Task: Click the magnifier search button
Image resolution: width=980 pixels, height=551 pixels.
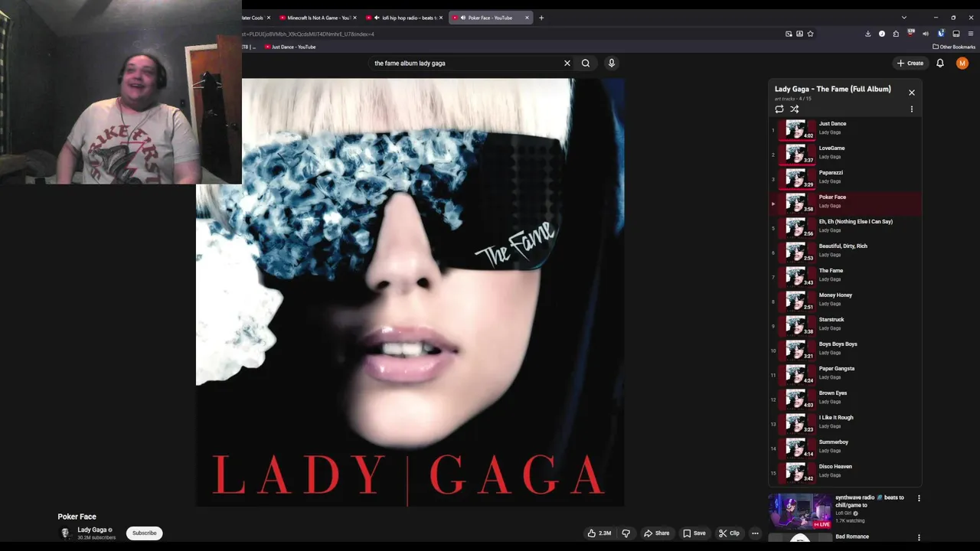Action: [x=586, y=64]
